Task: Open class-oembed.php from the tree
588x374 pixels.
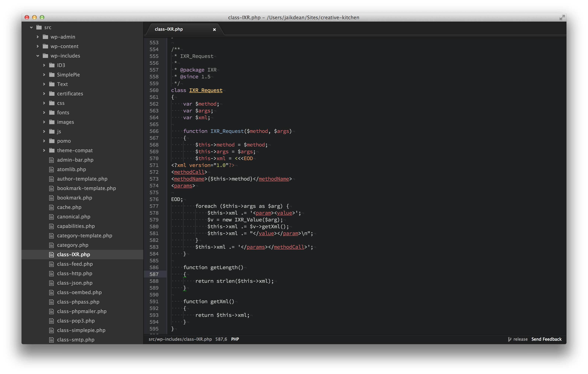Action: 79,292
